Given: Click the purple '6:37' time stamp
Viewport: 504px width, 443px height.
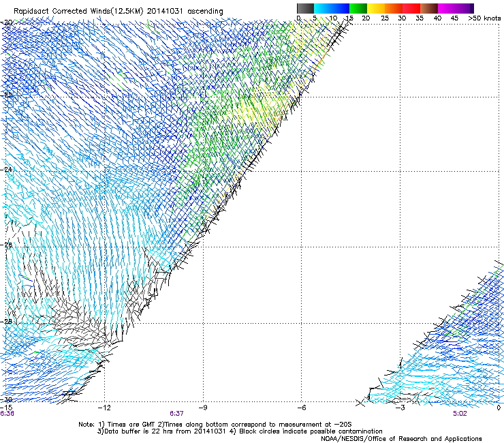Looking at the screenshot, I should pos(177,414).
